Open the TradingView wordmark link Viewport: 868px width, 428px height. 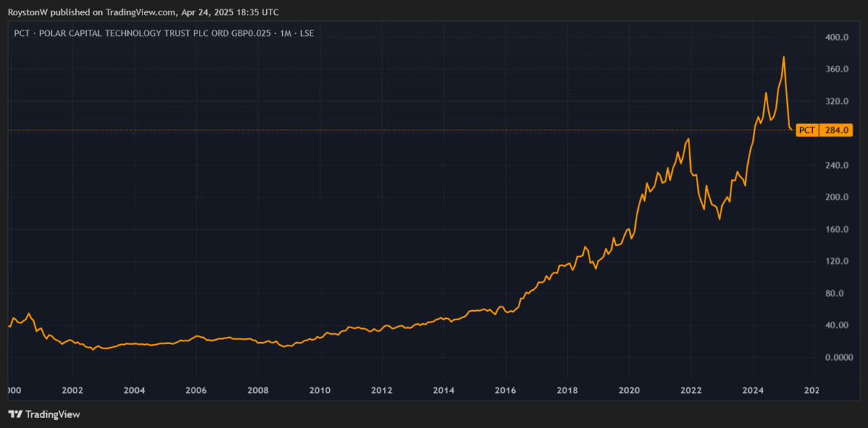pos(52,414)
